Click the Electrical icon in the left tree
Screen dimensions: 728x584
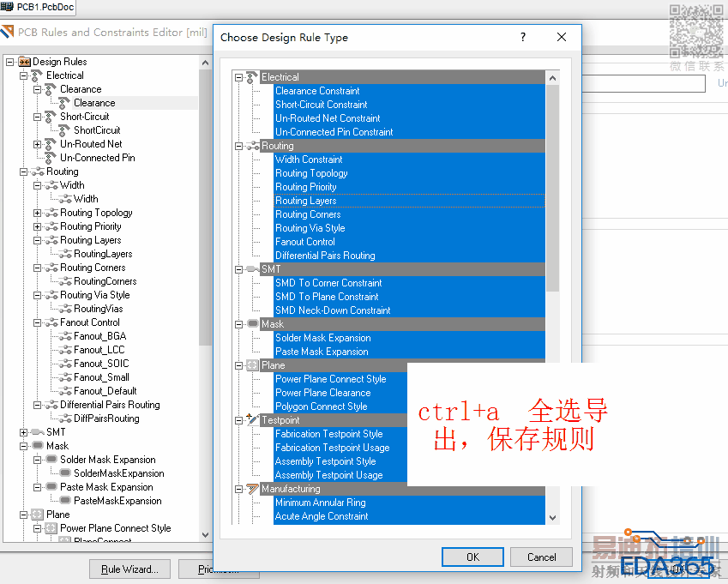coord(37,75)
